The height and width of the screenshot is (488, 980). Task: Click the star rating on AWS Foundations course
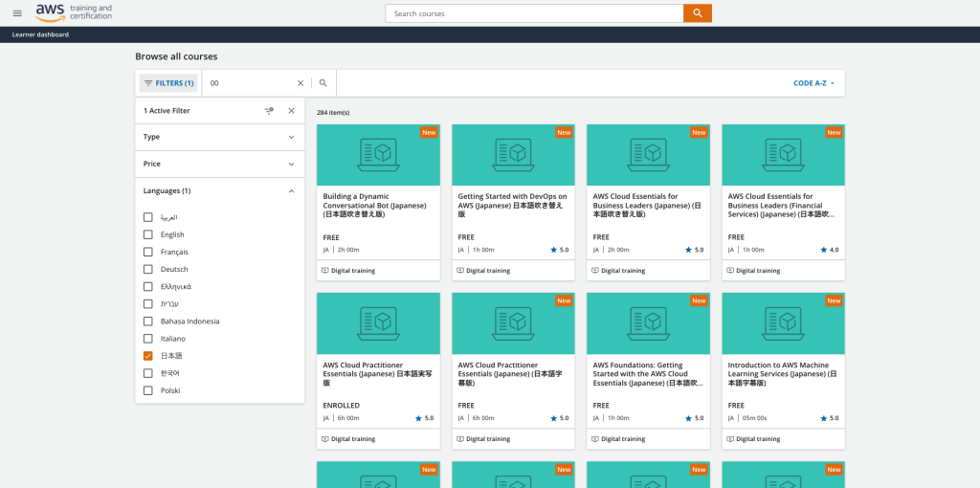tap(695, 419)
